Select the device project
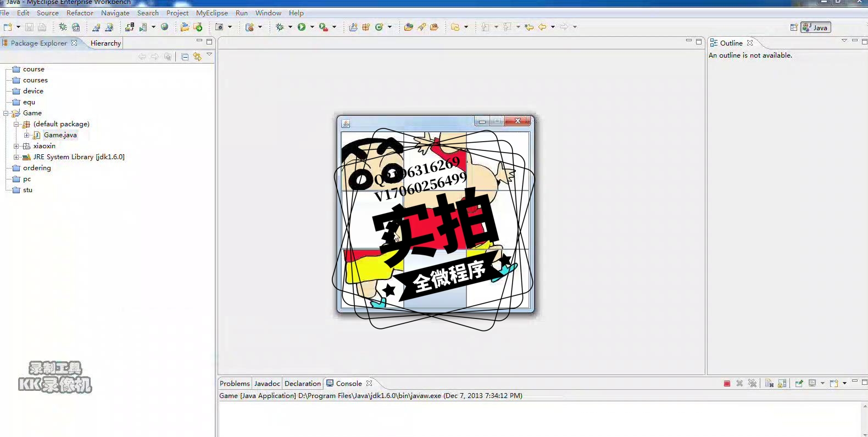 [x=33, y=91]
